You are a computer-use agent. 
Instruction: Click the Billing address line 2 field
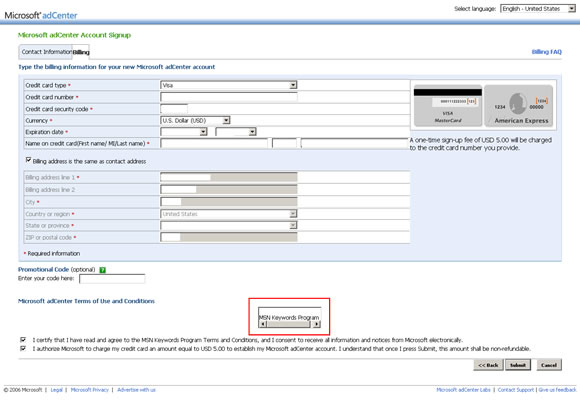[229, 189]
